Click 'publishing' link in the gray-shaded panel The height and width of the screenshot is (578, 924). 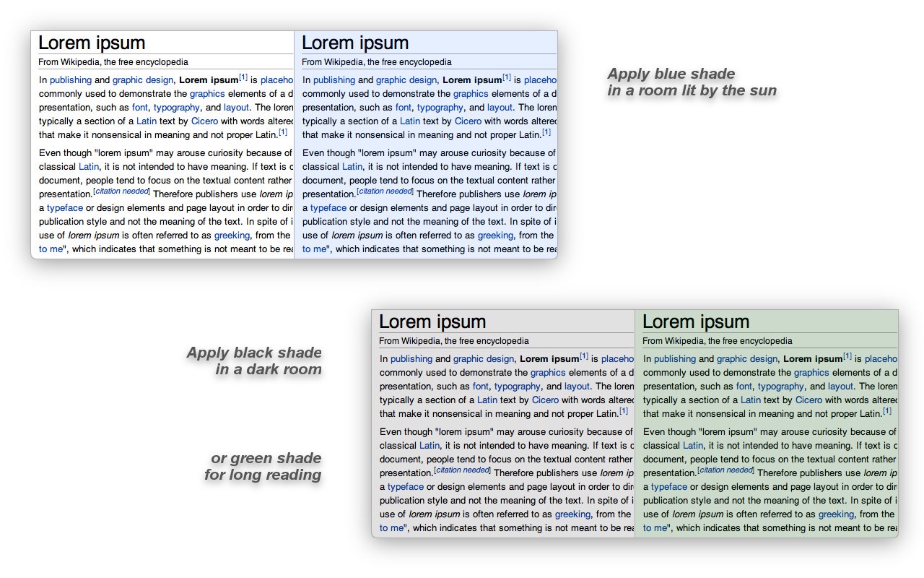[x=411, y=359]
